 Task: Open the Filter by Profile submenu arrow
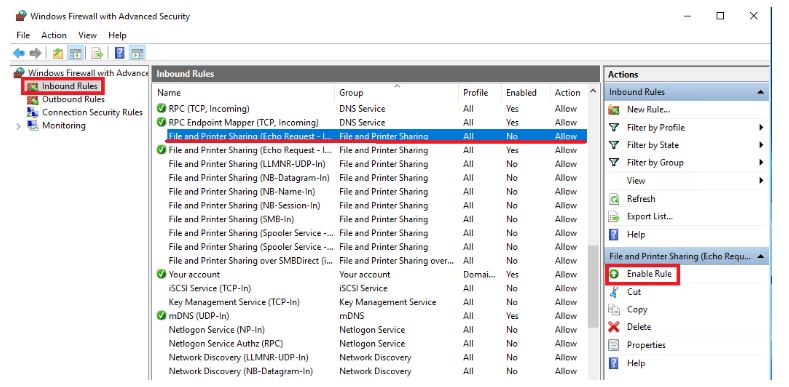click(761, 128)
